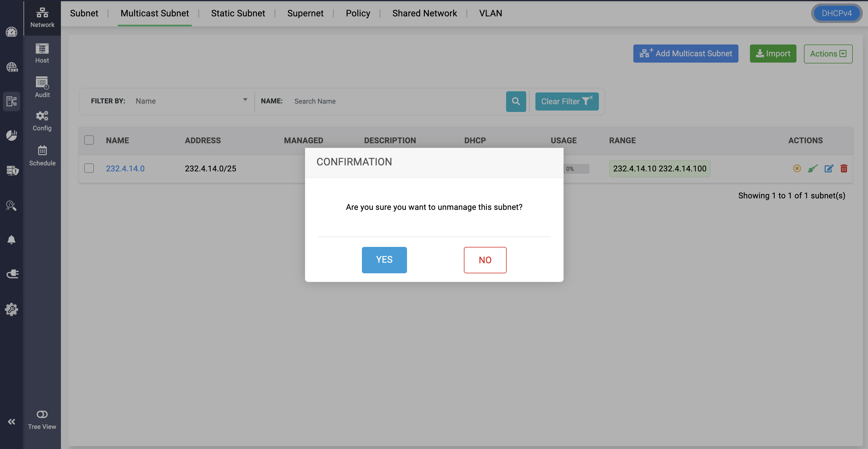The width and height of the screenshot is (868, 449).
Task: Open the Config gears section
Action: [42, 121]
